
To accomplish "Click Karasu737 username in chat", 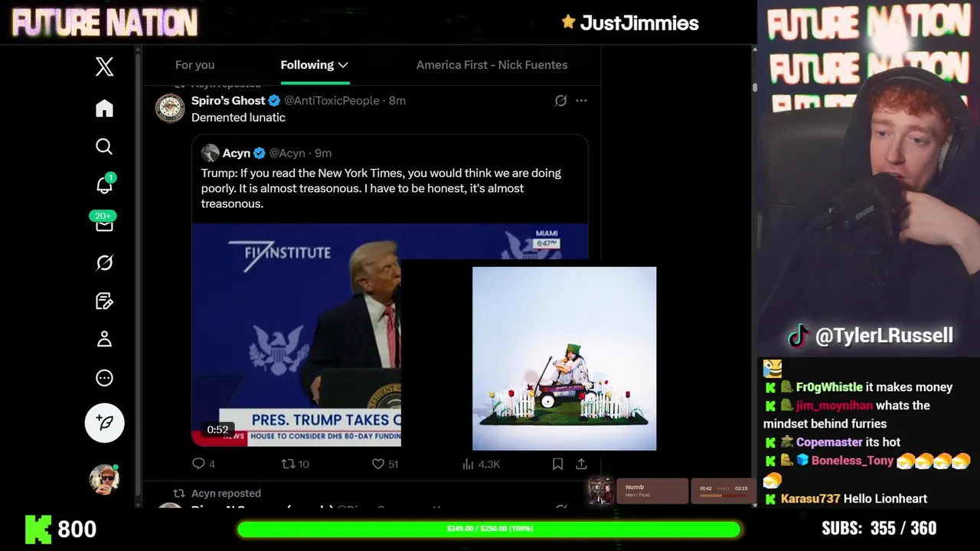I will tap(811, 499).
